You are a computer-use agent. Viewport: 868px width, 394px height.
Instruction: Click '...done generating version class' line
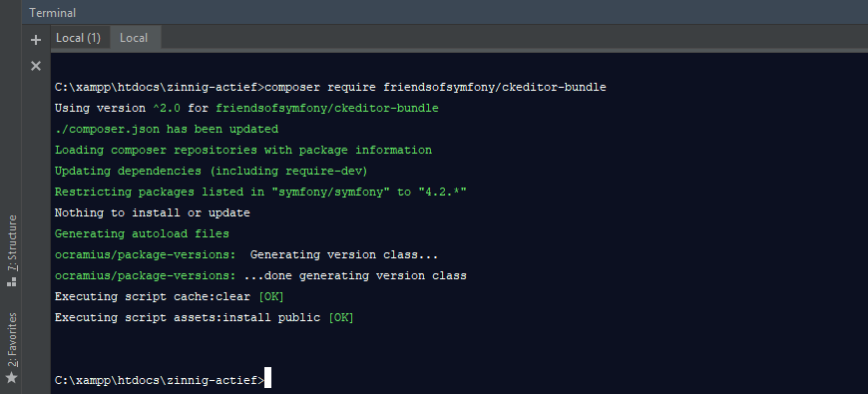260,275
